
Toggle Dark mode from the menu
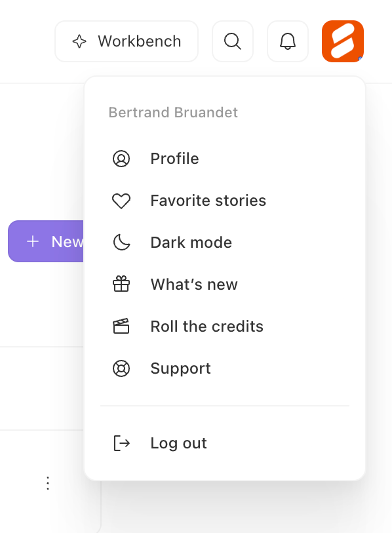pos(191,242)
